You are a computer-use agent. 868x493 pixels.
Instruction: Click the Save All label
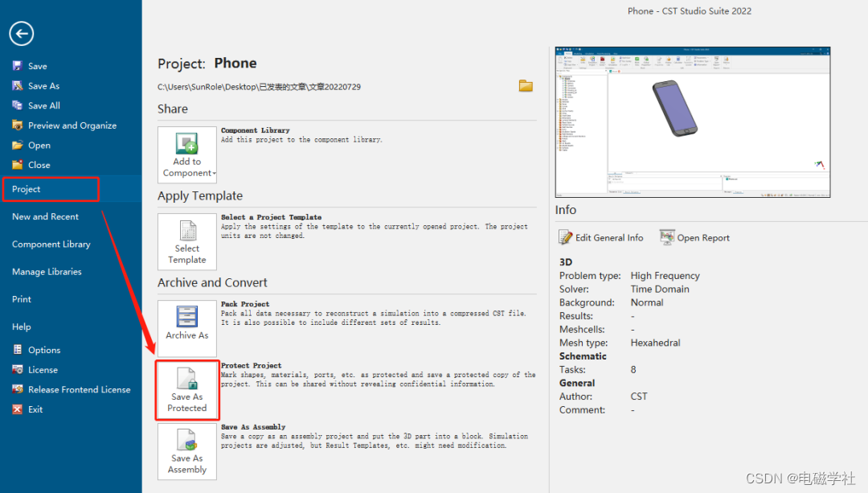[44, 105]
